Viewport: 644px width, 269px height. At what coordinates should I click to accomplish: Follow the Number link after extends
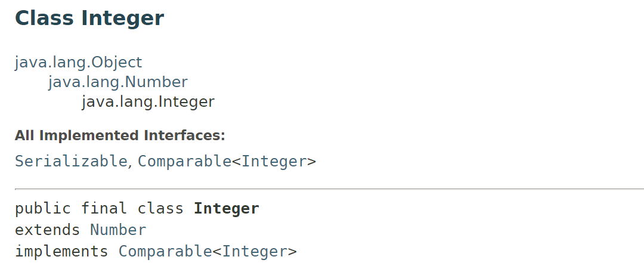[118, 230]
